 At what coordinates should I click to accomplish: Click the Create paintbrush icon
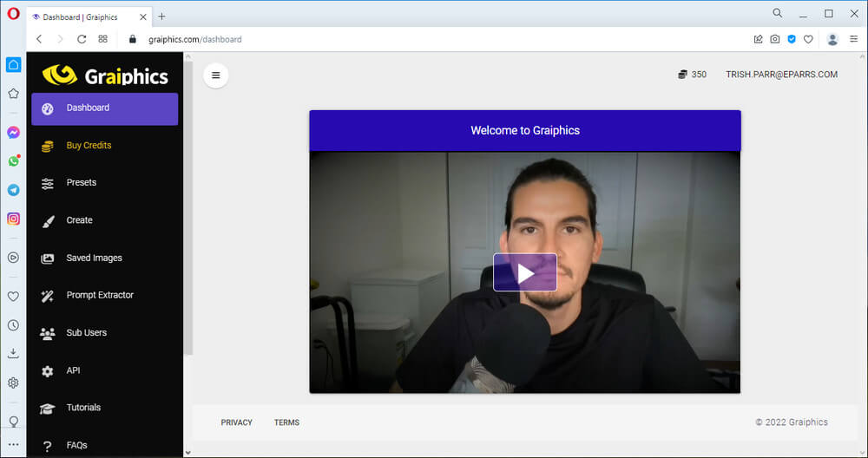pyautogui.click(x=48, y=221)
